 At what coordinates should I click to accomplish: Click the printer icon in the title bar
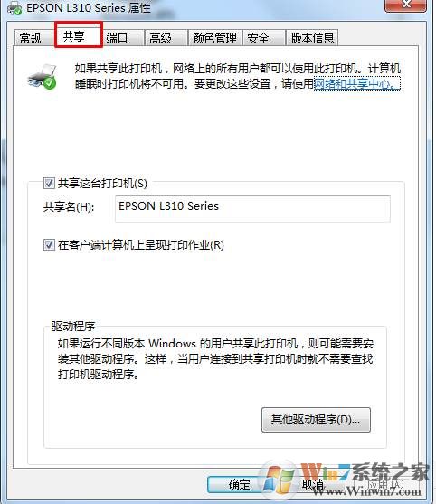click(14, 8)
